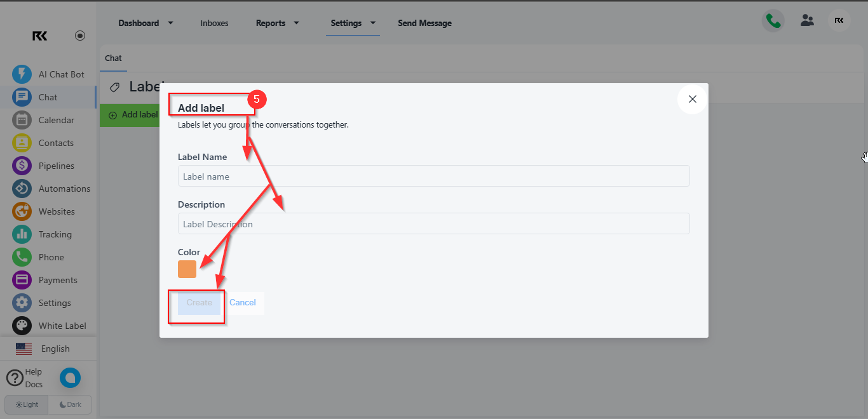Viewport: 868px width, 419px height.
Task: Pick the orange label color swatch
Action: coord(187,269)
